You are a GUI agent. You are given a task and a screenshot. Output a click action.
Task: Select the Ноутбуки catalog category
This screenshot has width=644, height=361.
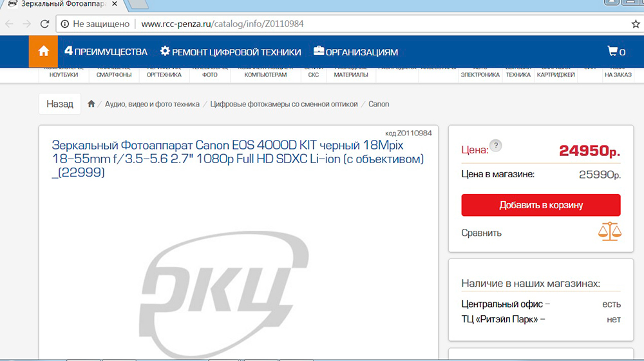[64, 74]
